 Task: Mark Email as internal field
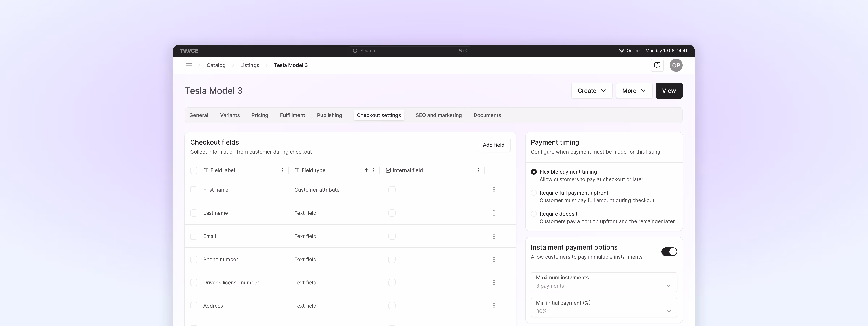pos(392,236)
